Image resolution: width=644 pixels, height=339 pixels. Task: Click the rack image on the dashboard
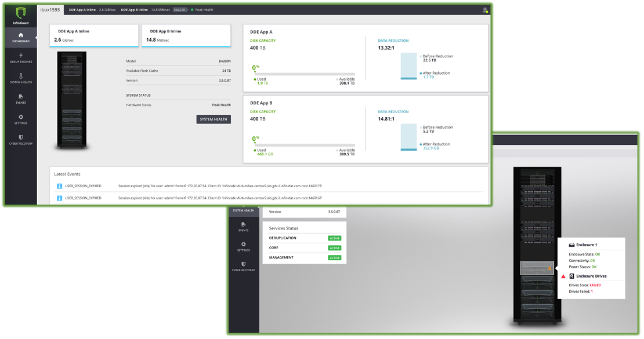(x=72, y=100)
